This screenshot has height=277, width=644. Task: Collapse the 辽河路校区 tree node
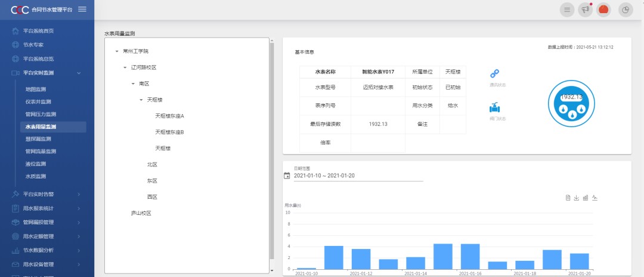pos(125,68)
